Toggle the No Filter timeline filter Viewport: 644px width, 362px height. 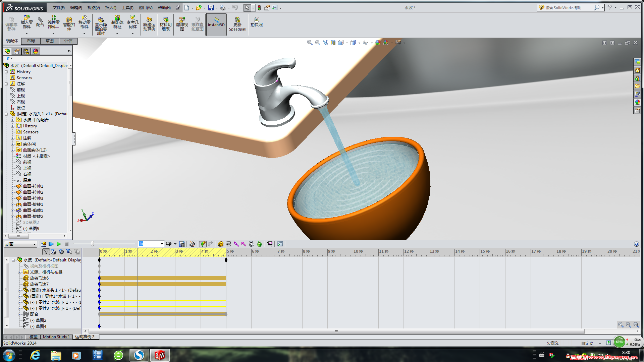[46, 252]
